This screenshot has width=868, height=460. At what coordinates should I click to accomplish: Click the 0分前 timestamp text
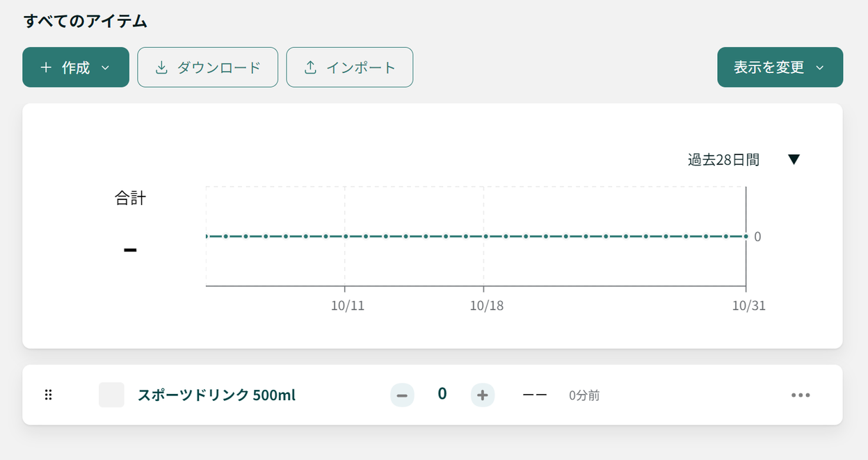pyautogui.click(x=584, y=395)
